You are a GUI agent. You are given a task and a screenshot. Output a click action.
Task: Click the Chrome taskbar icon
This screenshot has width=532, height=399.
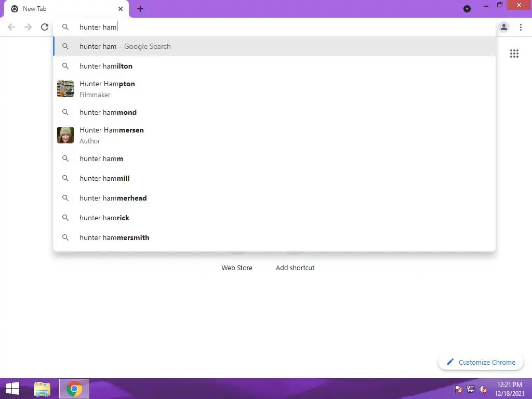coord(74,389)
